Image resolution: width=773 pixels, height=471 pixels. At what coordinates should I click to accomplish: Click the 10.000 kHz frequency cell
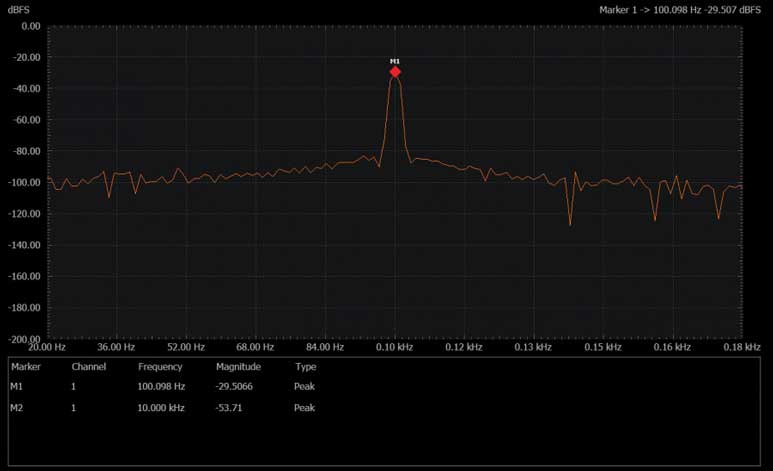click(161, 408)
